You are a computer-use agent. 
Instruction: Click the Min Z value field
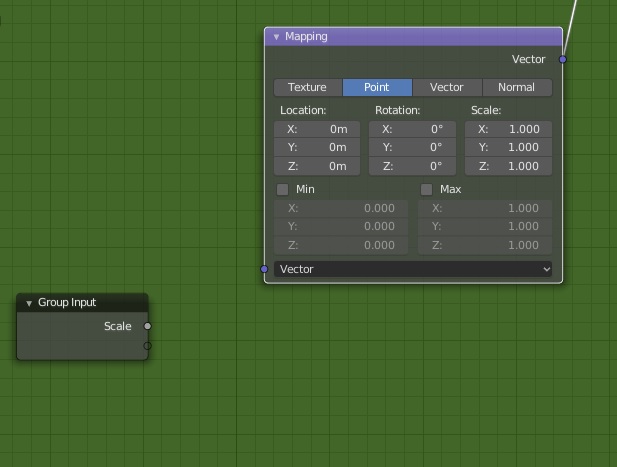(x=341, y=245)
